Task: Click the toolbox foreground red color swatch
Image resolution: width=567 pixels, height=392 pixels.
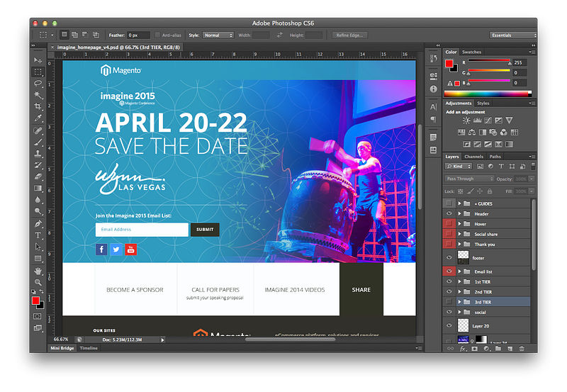Action: coord(35,301)
